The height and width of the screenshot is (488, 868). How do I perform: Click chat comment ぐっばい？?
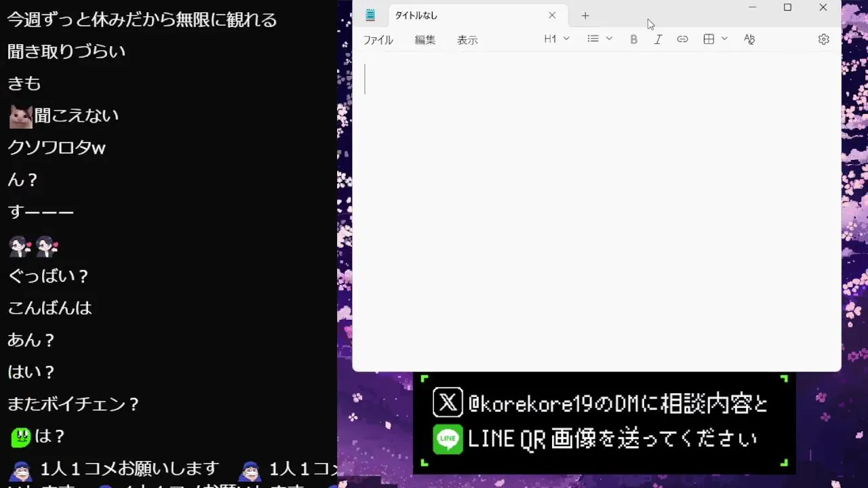tap(48, 276)
